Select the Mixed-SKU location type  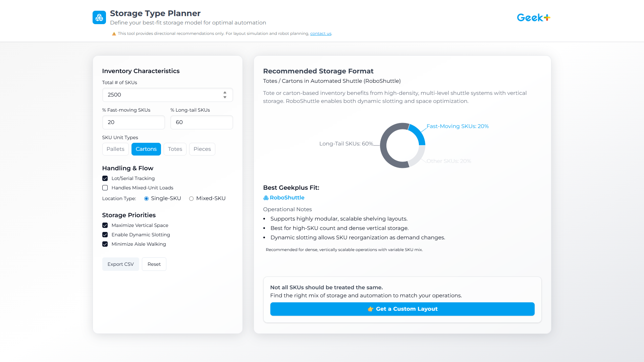192,198
